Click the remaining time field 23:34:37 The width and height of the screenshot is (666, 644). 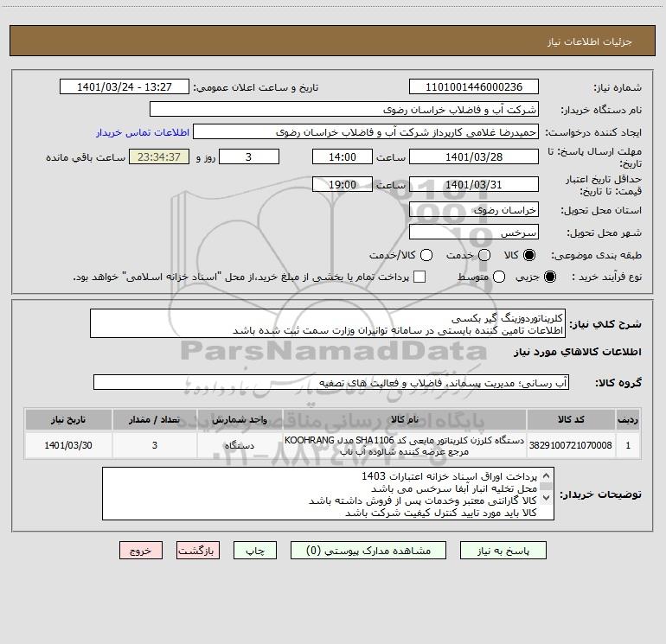point(159,156)
